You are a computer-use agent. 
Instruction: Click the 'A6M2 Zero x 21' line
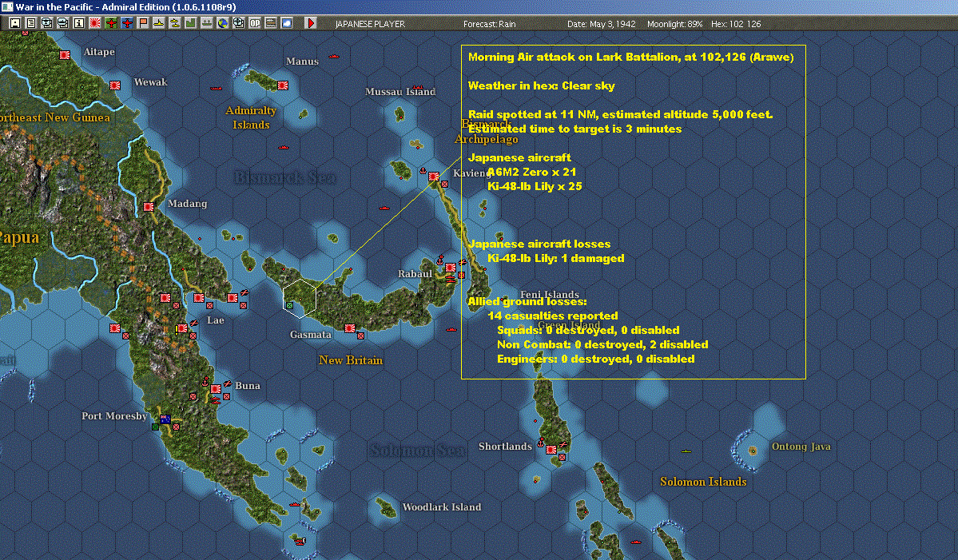point(531,172)
